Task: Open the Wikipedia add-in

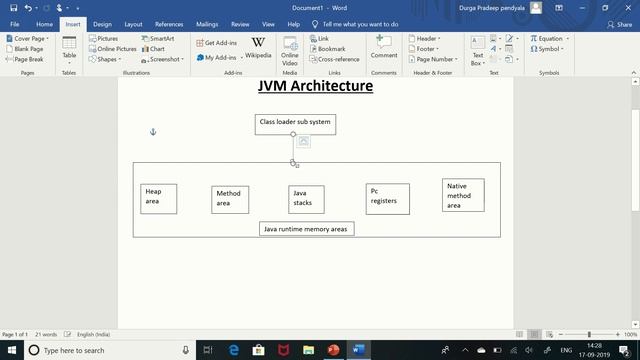Action: click(258, 48)
